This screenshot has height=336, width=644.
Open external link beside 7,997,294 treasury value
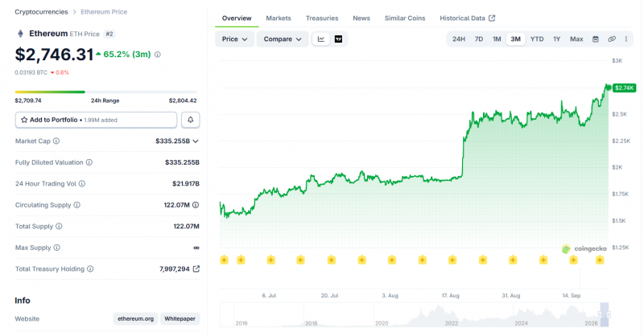pyautogui.click(x=196, y=268)
